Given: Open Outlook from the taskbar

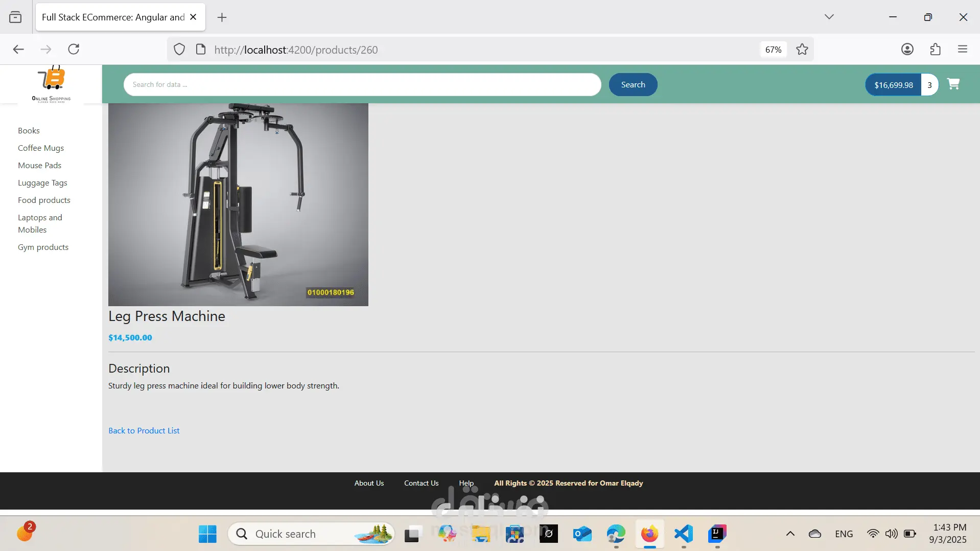Looking at the screenshot, I should tap(582, 534).
